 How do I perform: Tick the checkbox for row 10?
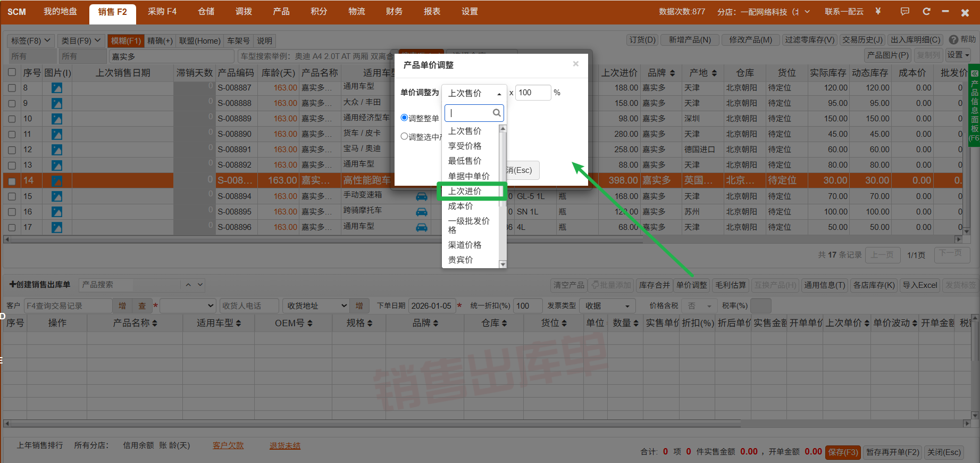pos(12,119)
